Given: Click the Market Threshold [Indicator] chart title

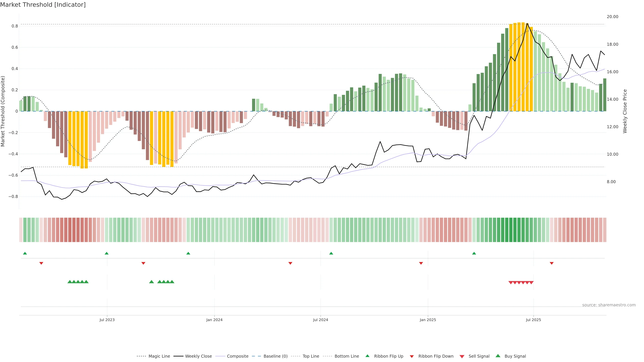Looking at the screenshot, I should [43, 5].
